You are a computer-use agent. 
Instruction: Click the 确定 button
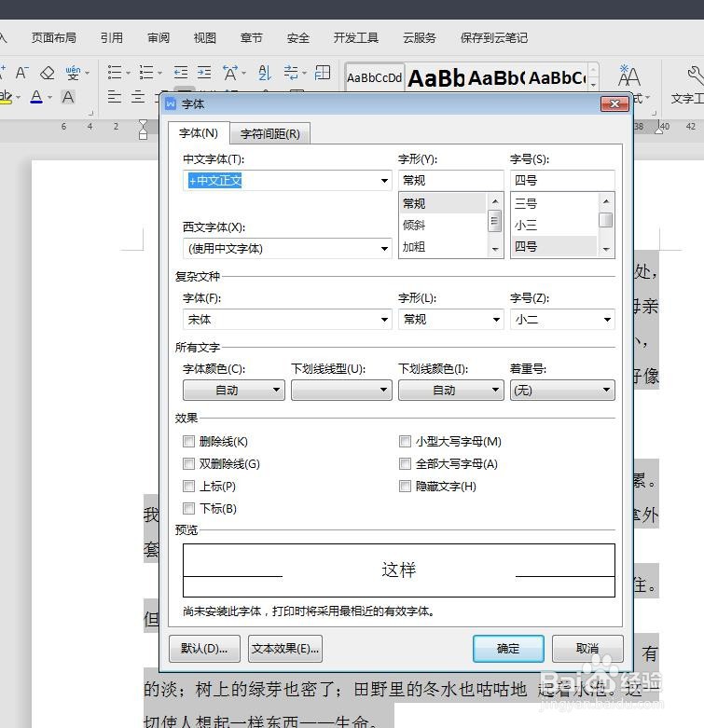(x=508, y=649)
